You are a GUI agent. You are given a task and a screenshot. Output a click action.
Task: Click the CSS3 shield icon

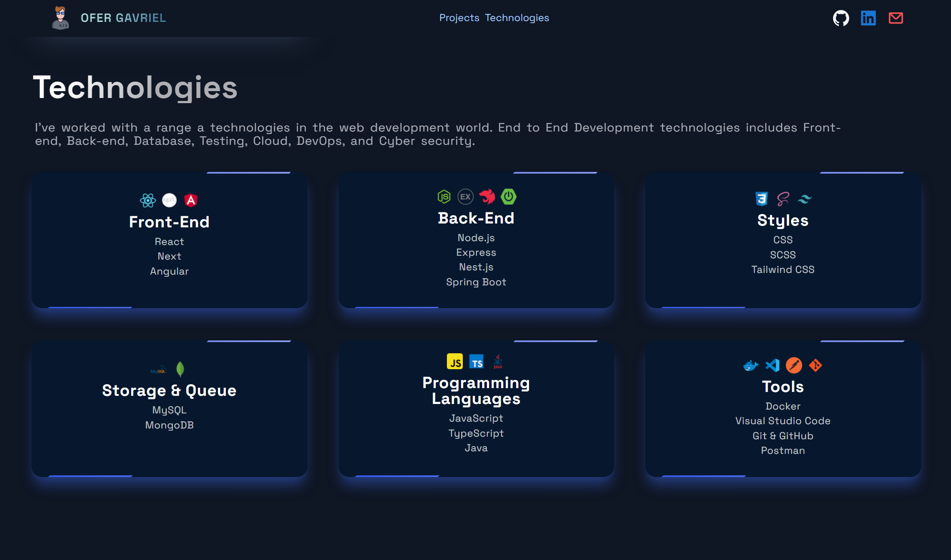point(761,199)
